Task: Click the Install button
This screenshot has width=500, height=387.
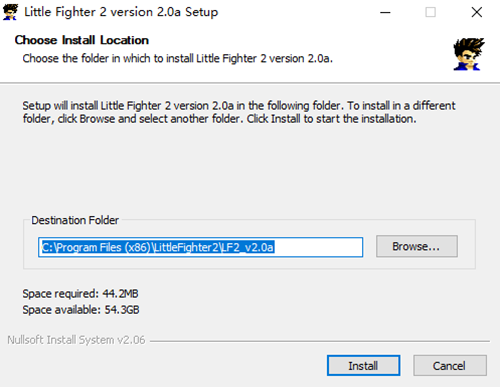Action: (363, 366)
